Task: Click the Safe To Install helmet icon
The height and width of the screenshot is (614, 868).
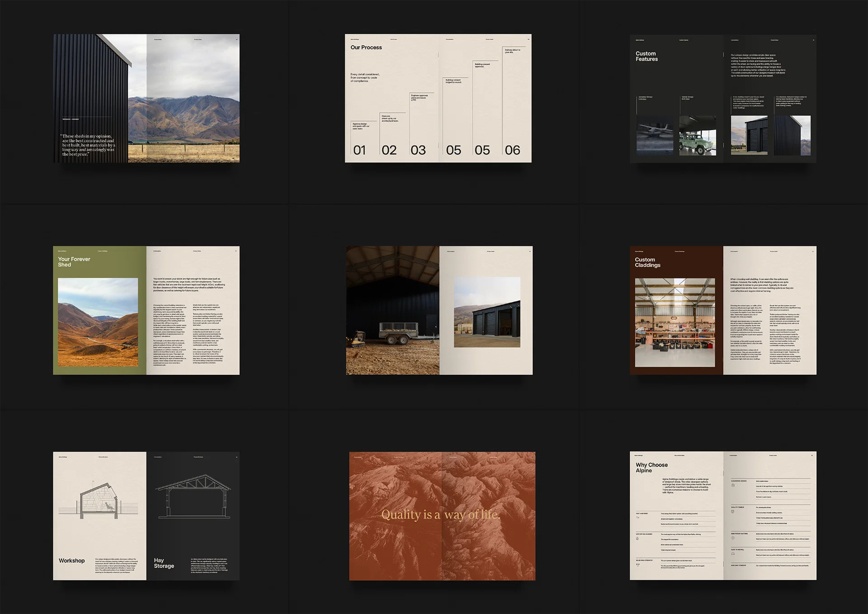Action: 733,553
